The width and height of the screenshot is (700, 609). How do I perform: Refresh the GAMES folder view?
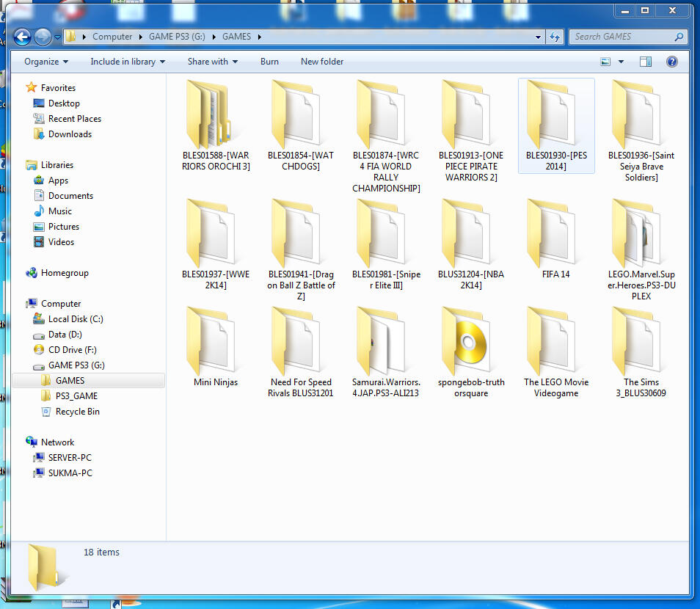(555, 37)
